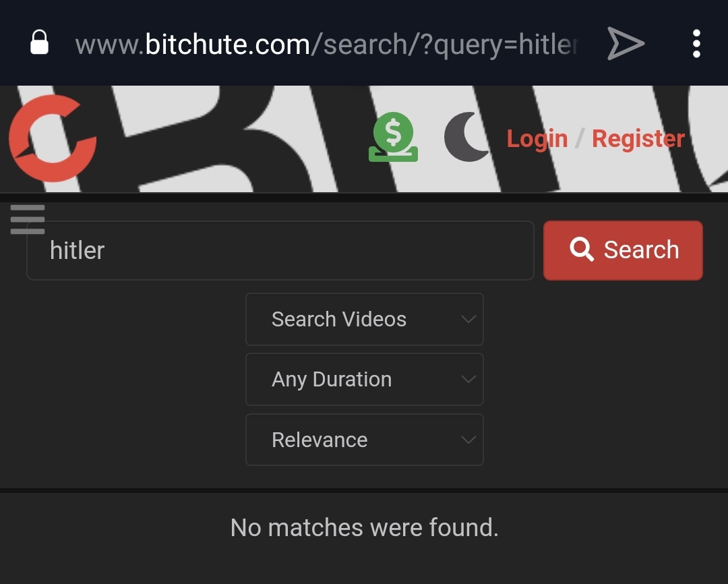Image resolution: width=728 pixels, height=584 pixels.
Task: Click the Login link
Action: tap(537, 138)
